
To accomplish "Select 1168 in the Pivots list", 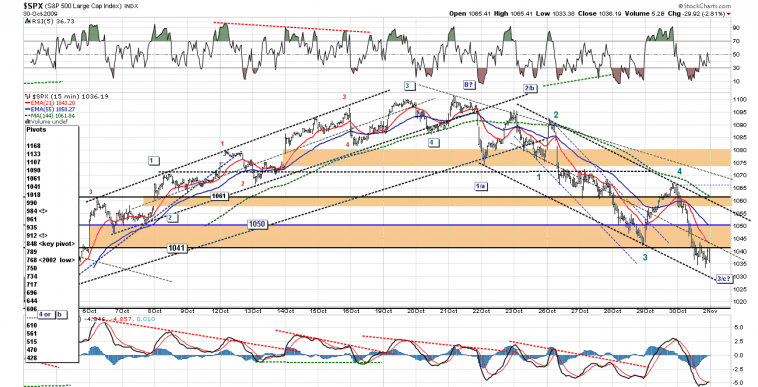I will (x=34, y=146).
